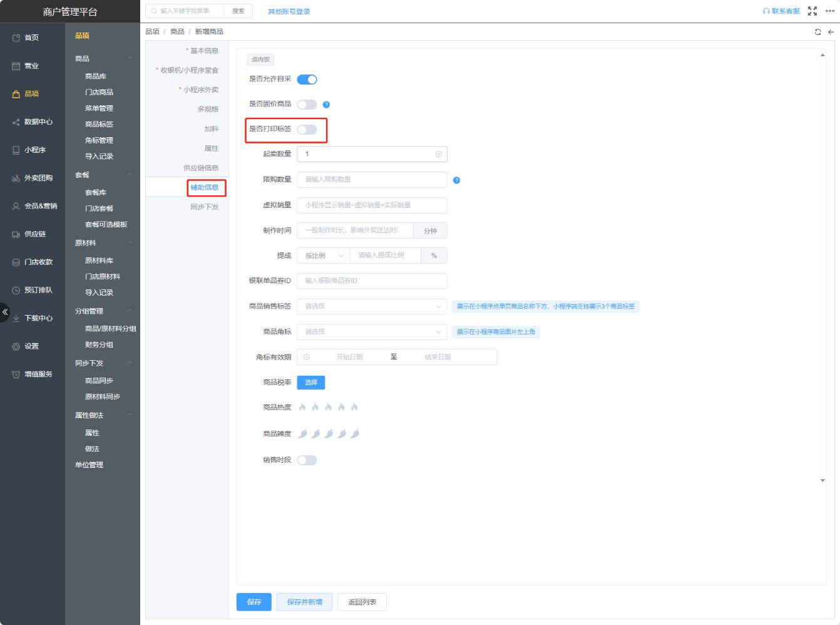Click the 返回列表 button
Viewport: 840px width, 625px height.
(x=362, y=602)
